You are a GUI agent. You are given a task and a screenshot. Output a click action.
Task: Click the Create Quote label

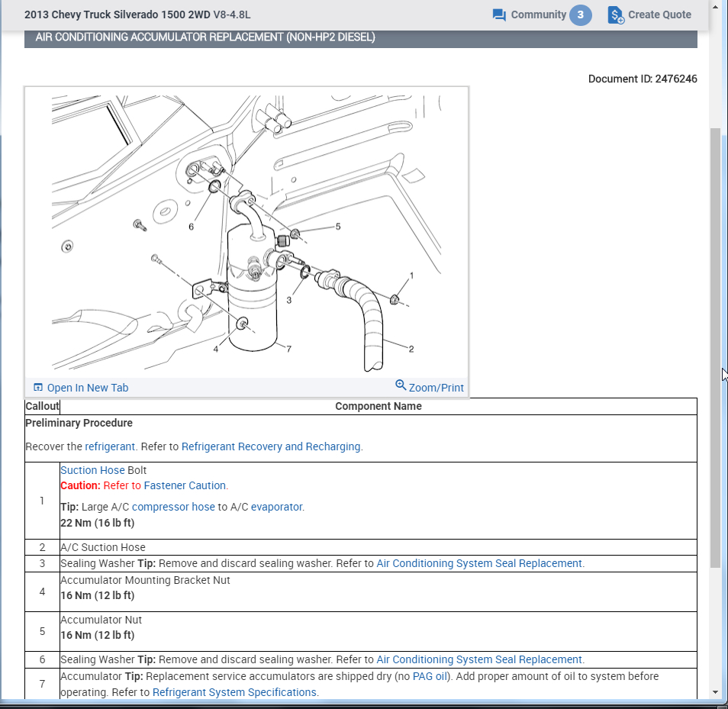pyautogui.click(x=659, y=15)
